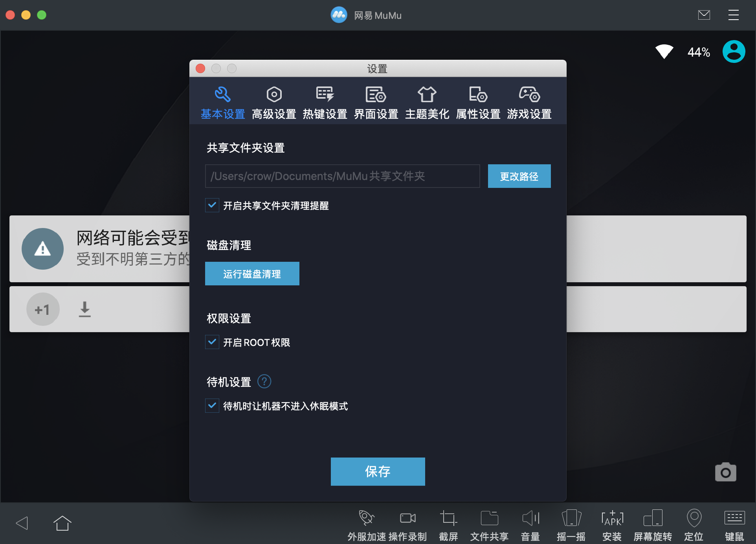The image size is (756, 544).
Task: Click the network warning triangle icon
Action: pos(42,249)
